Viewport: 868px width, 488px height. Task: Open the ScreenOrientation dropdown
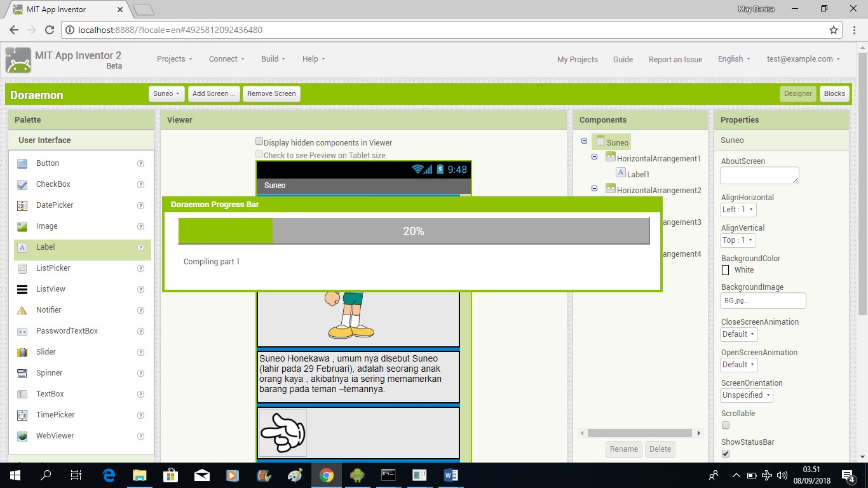pos(746,395)
